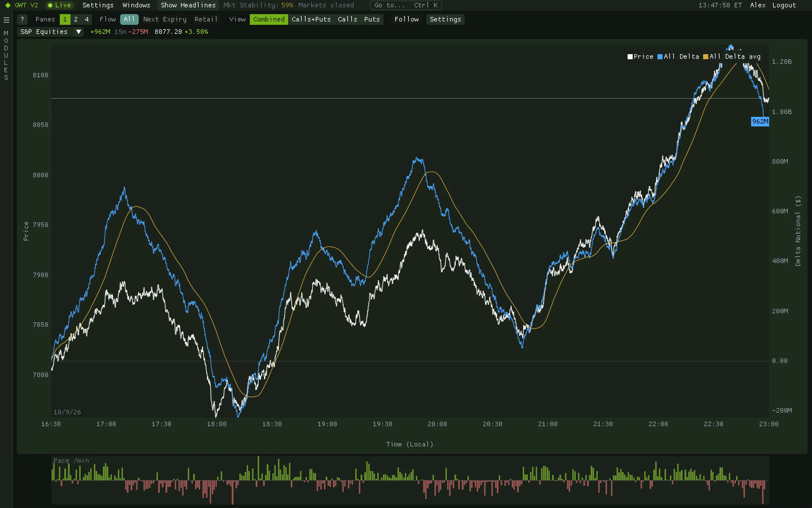This screenshot has height=508, width=812.
Task: Click the Follow button
Action: [x=407, y=19]
